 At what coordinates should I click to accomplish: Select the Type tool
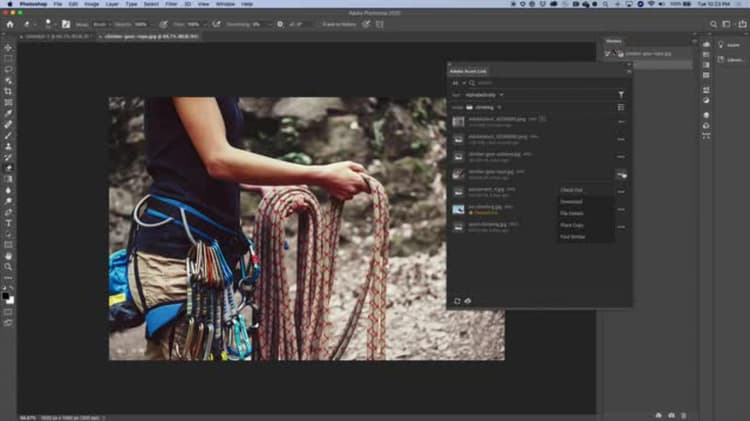pos(8,223)
